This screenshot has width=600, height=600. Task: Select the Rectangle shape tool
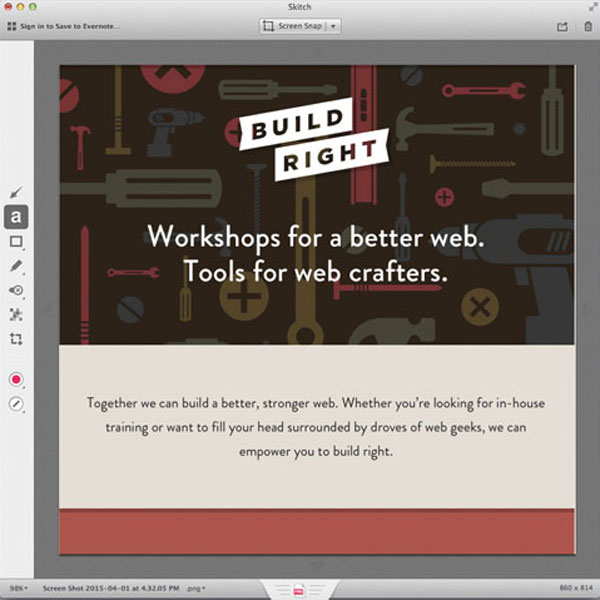point(16,241)
